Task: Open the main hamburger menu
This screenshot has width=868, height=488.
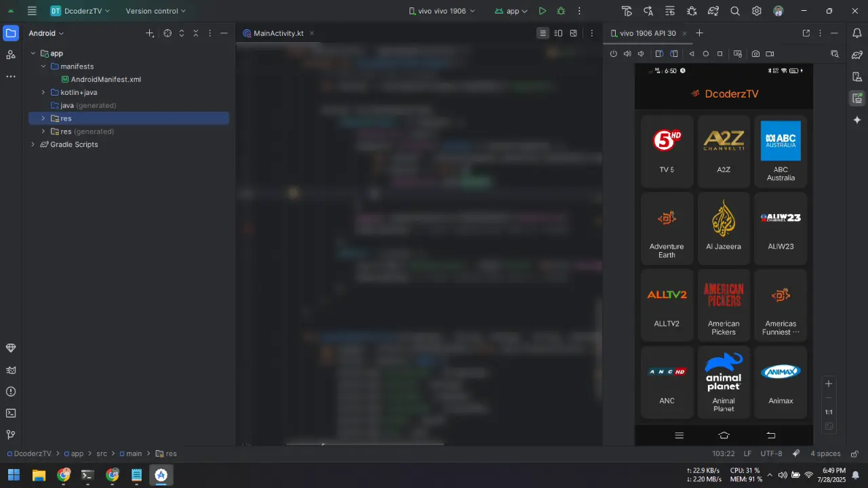Action: pos(32,11)
